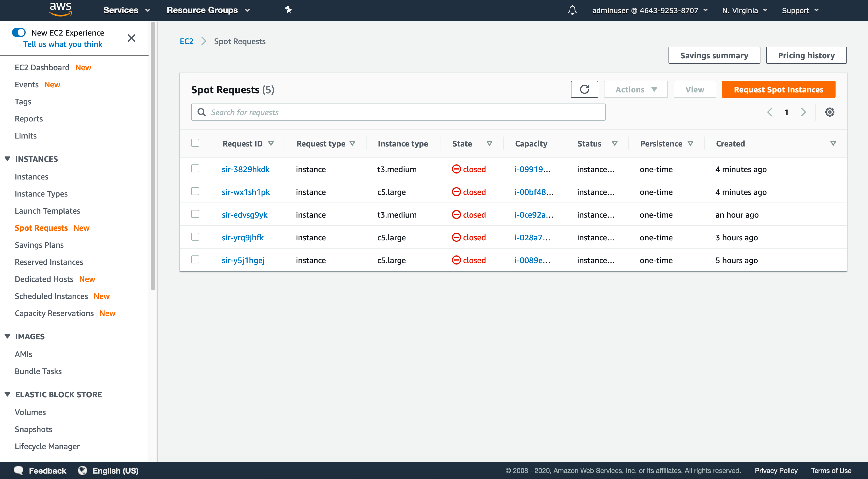Open the table settings gear
Viewport: 868px width, 479px height.
[x=830, y=112]
